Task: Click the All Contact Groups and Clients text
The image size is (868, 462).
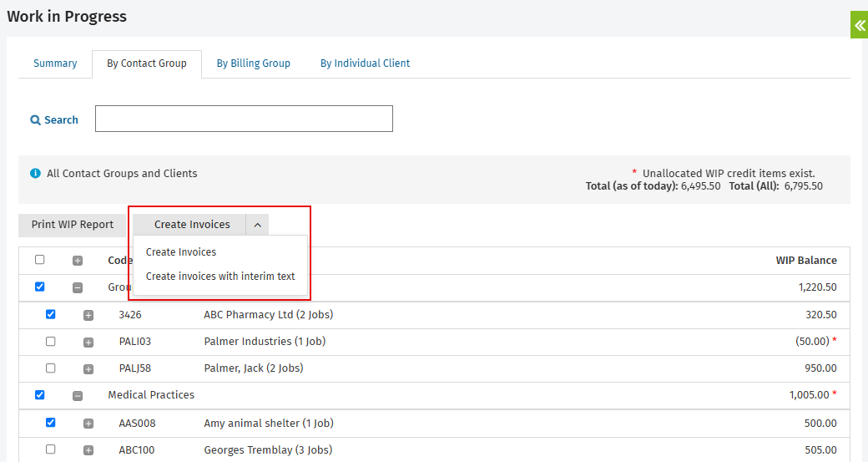Action: pyautogui.click(x=122, y=174)
